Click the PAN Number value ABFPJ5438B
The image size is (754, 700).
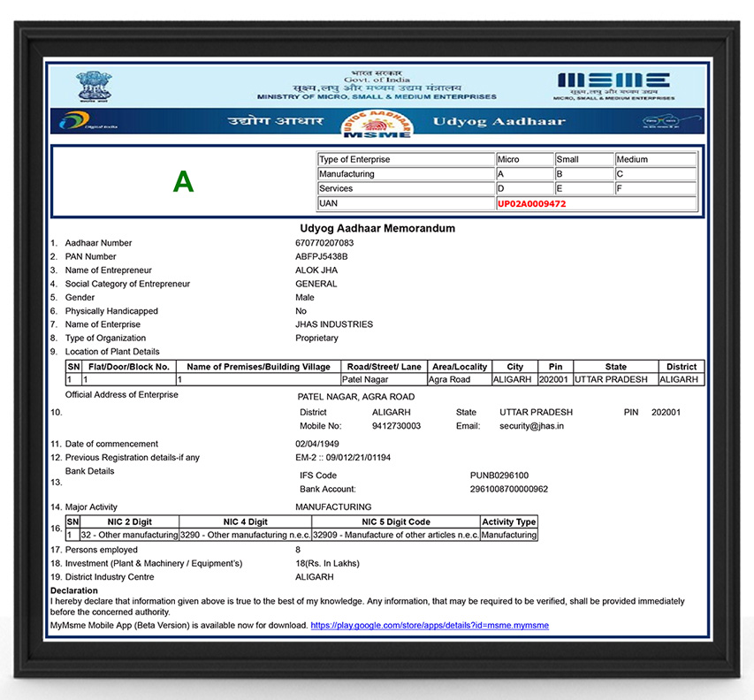(x=322, y=256)
